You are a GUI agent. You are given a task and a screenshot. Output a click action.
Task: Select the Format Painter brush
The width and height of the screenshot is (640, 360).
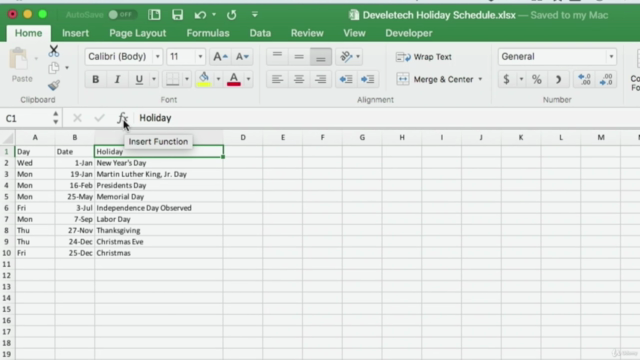53,85
